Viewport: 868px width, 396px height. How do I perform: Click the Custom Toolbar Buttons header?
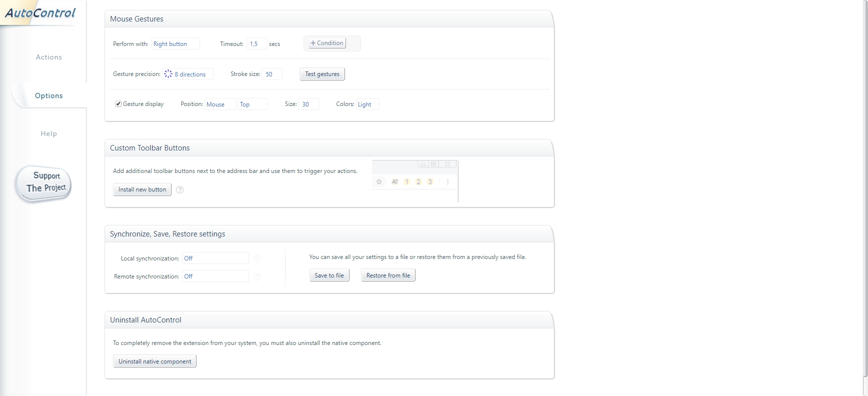tap(329, 148)
